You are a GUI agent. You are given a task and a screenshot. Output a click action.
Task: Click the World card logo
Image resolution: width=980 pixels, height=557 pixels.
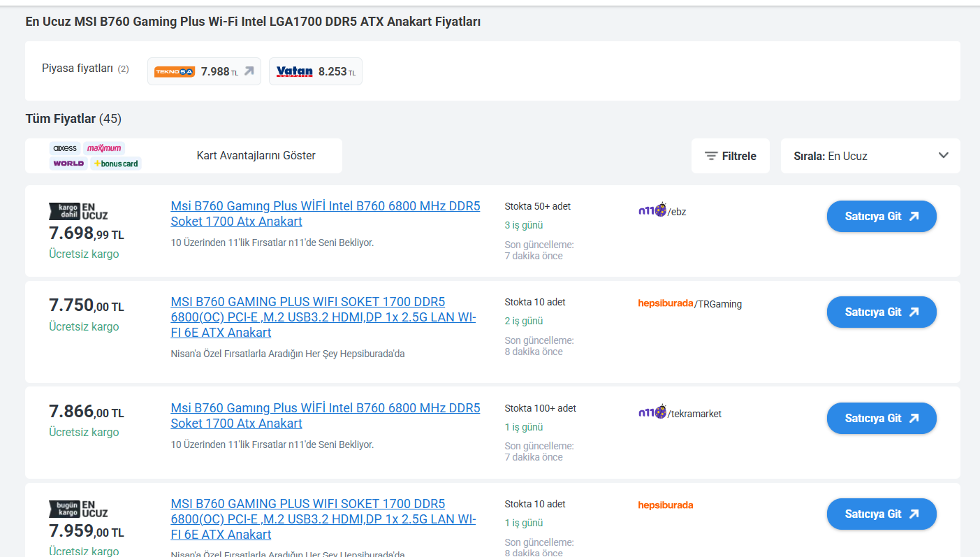pyautogui.click(x=68, y=164)
